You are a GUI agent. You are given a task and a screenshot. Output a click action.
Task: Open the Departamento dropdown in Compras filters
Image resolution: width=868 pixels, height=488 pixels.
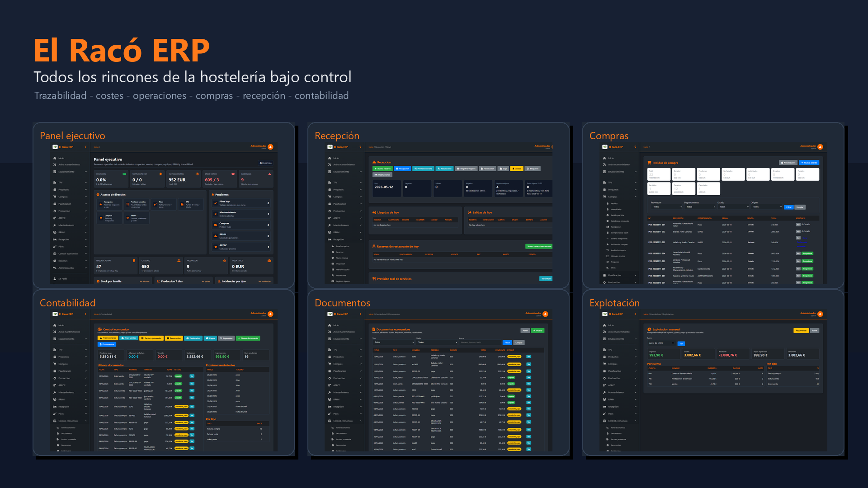tap(700, 207)
